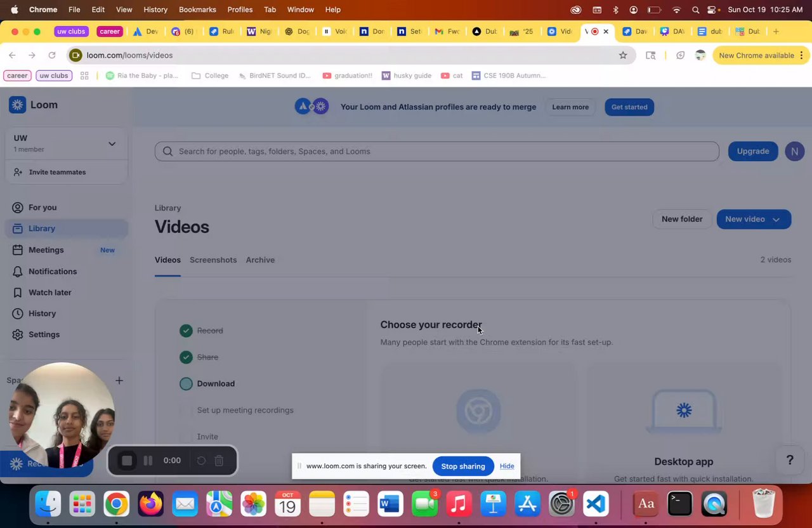Launch Terminal from the Dock
Screen dimensions: 812x528
[680, 505]
